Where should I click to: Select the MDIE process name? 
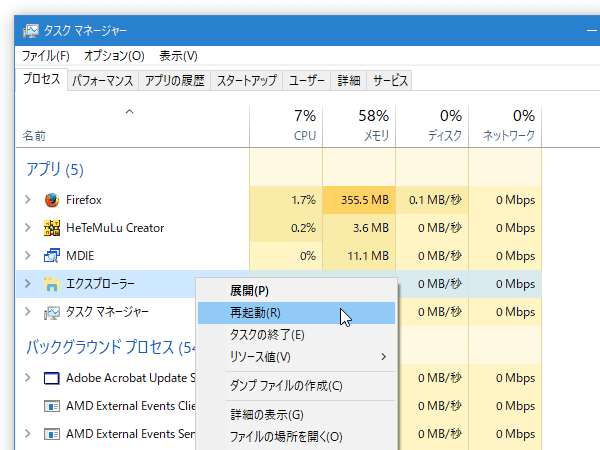pos(80,256)
